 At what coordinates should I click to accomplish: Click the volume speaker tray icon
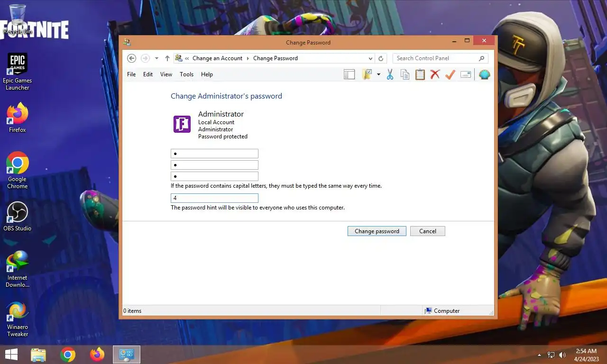pyautogui.click(x=562, y=355)
